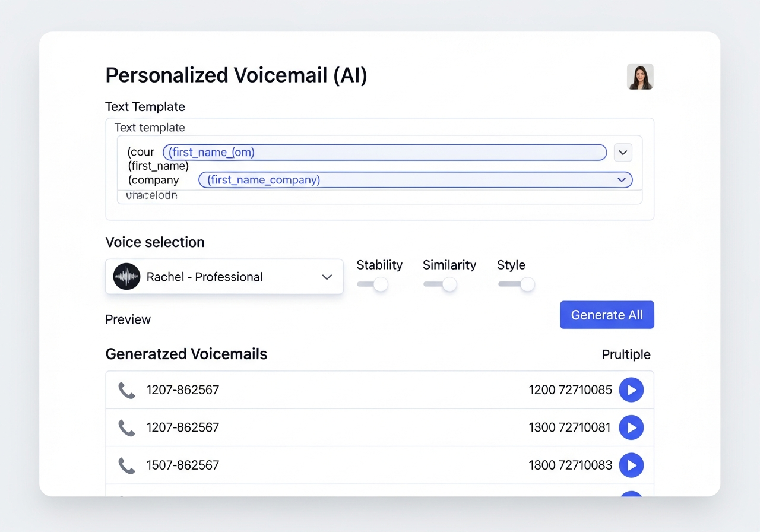Image resolution: width=760 pixels, height=532 pixels.
Task: Open the Rachel - Professional voice selector
Action: (x=327, y=277)
